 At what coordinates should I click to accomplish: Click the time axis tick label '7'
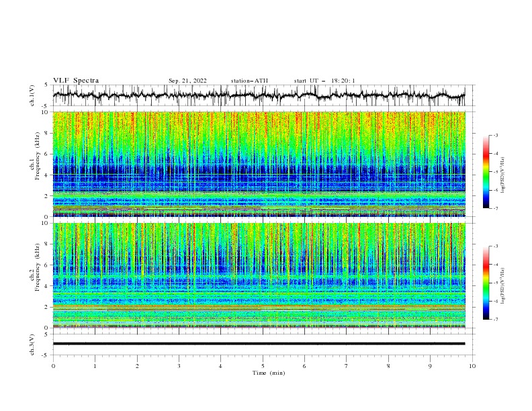(347, 366)
